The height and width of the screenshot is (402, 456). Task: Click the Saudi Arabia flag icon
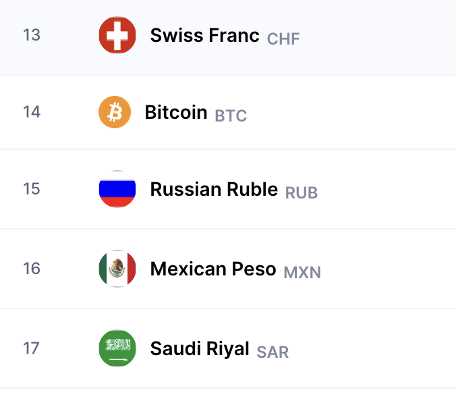coord(117,348)
